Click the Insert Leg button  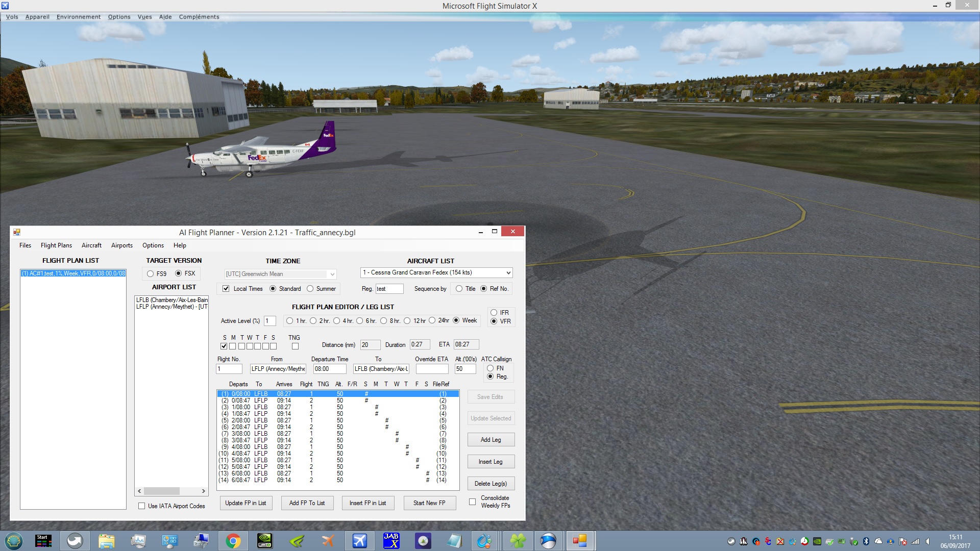pos(491,462)
